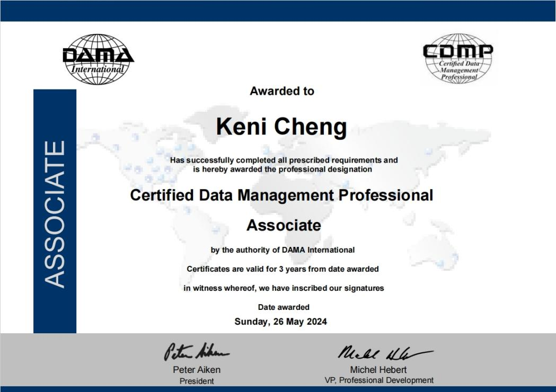
Task: Click the recipient name 'Keni Cheng'
Action: (x=281, y=127)
